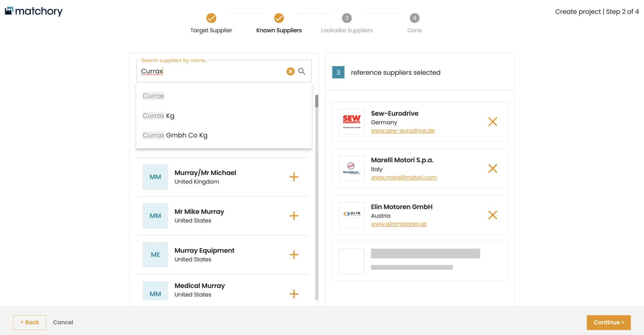This screenshot has height=335, width=644.
Task: Click 'reference suppliers selected' heading
Action: pyautogui.click(x=395, y=73)
